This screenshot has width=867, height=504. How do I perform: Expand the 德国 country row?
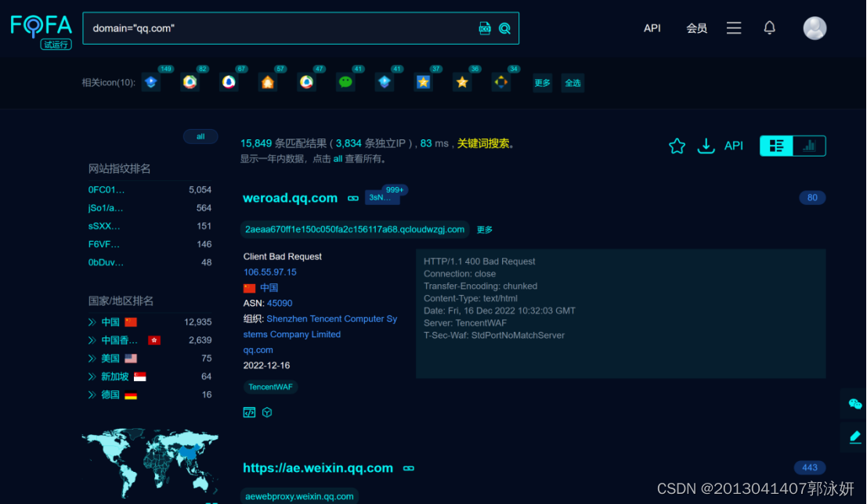pyautogui.click(x=92, y=395)
